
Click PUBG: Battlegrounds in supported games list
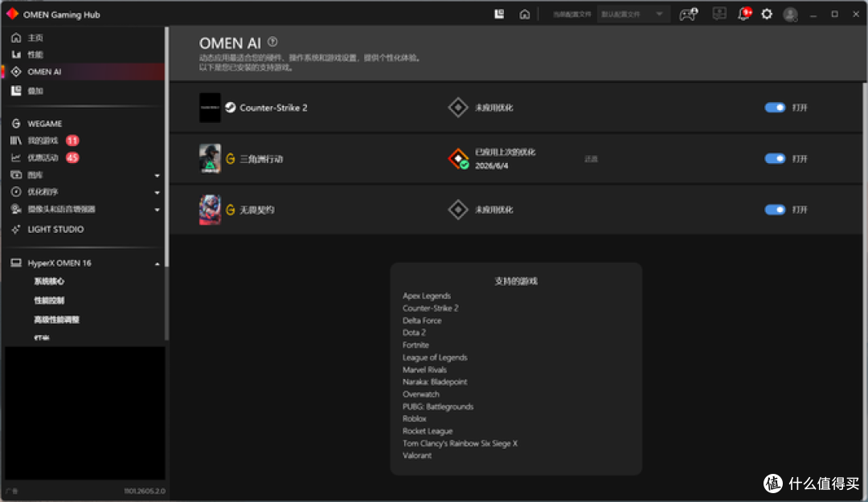438,406
